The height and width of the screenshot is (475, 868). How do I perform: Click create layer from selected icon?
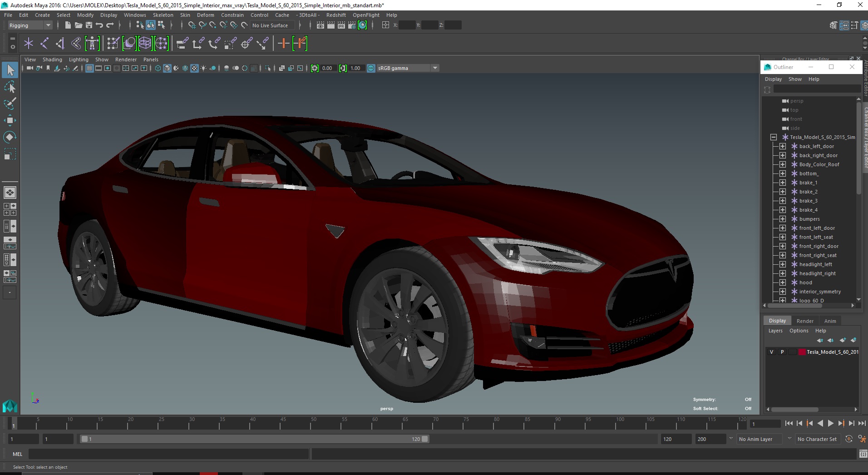[x=853, y=340]
